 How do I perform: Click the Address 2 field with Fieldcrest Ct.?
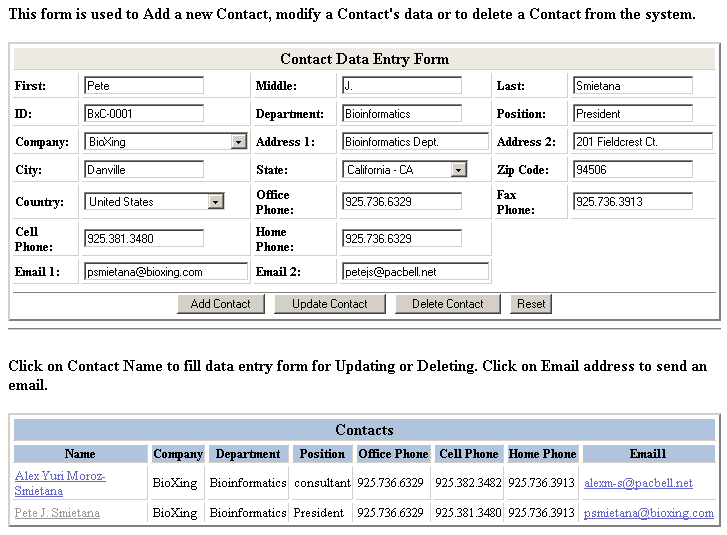tap(642, 142)
